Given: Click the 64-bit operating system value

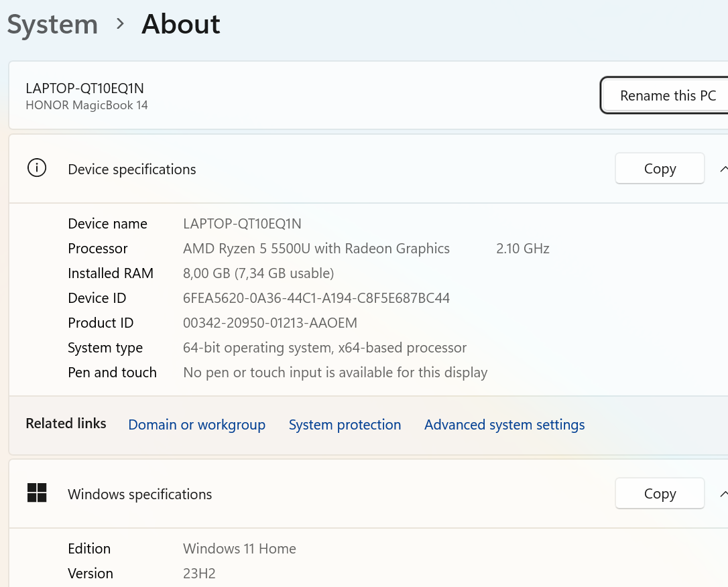Looking at the screenshot, I should pyautogui.click(x=325, y=348).
